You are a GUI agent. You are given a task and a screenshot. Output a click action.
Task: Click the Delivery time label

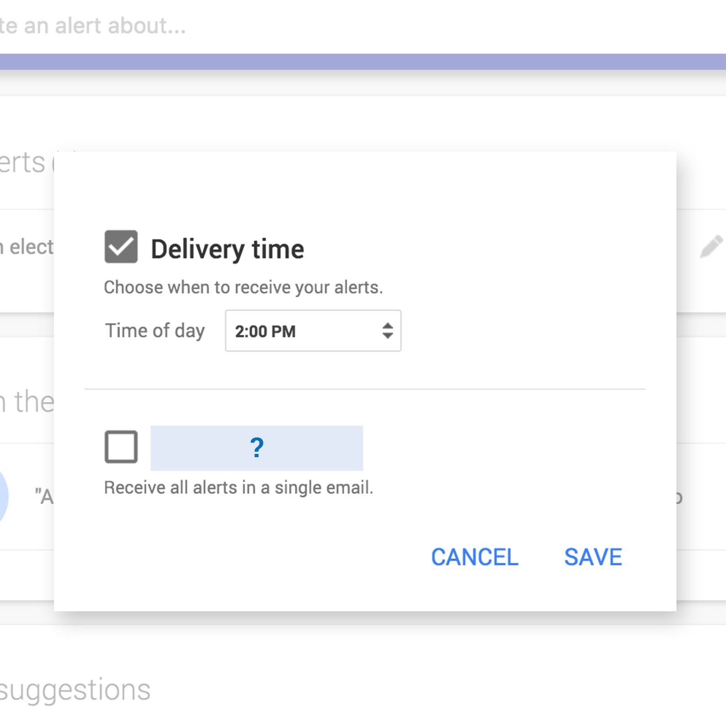pos(227,249)
